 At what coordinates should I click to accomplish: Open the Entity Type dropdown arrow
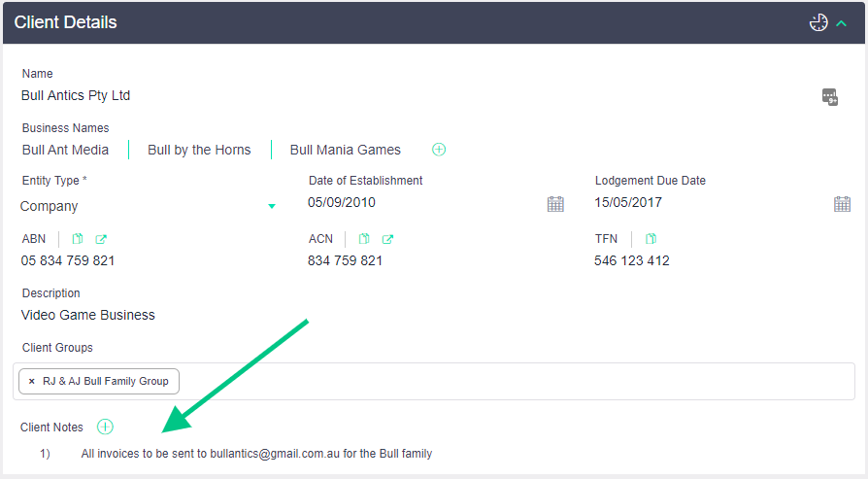272,206
